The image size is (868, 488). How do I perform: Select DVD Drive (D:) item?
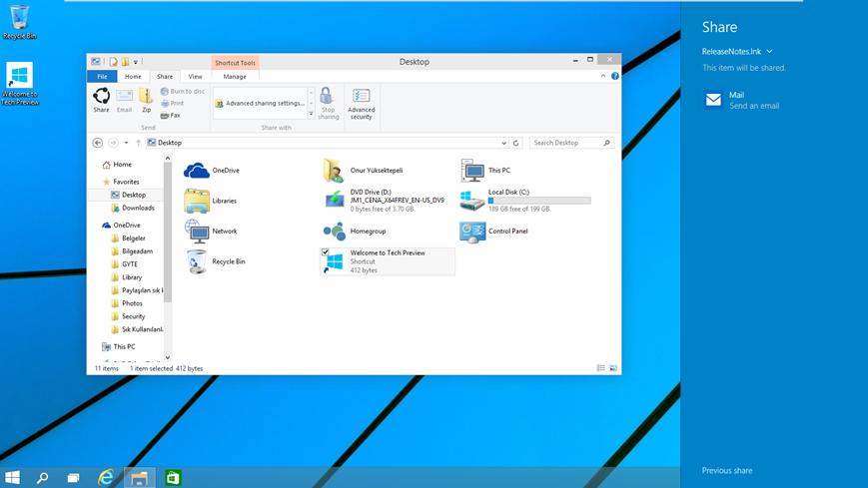click(385, 201)
